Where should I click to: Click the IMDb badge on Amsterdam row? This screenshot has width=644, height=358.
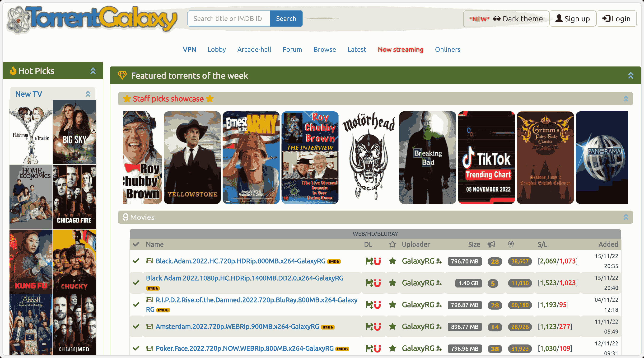327,327
